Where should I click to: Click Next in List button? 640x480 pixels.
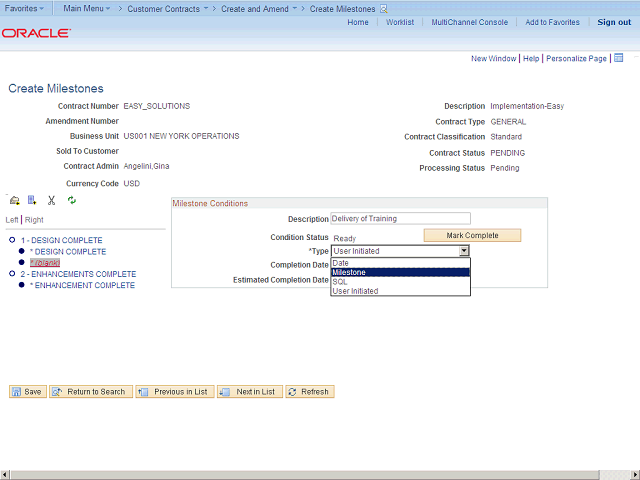pos(250,391)
